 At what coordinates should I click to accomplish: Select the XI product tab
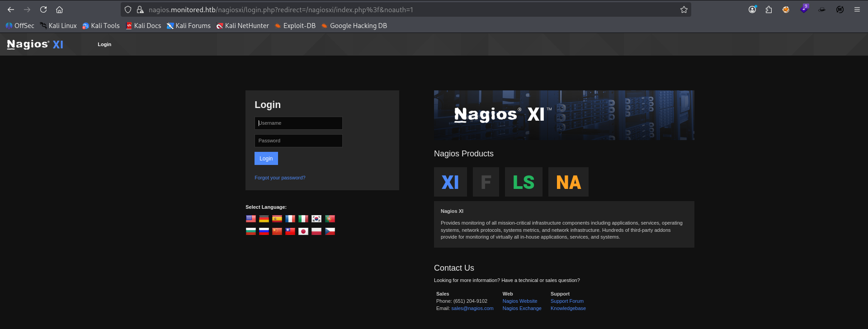point(450,182)
